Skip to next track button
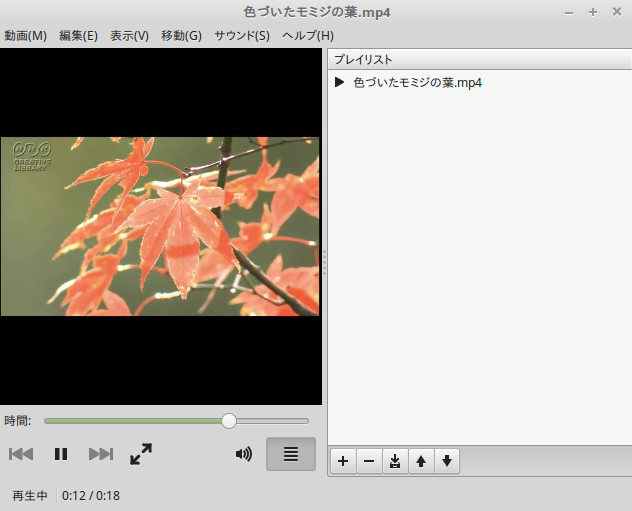 (x=101, y=454)
